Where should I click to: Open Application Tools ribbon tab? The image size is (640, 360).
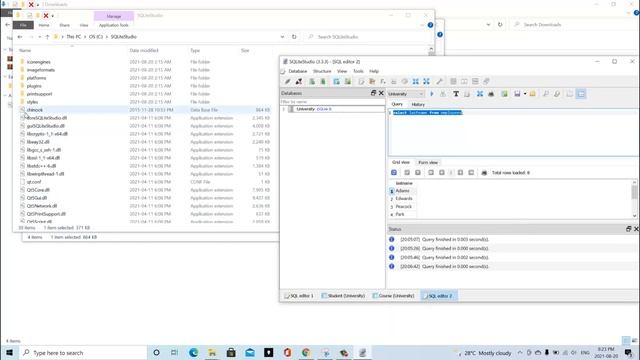click(113, 25)
